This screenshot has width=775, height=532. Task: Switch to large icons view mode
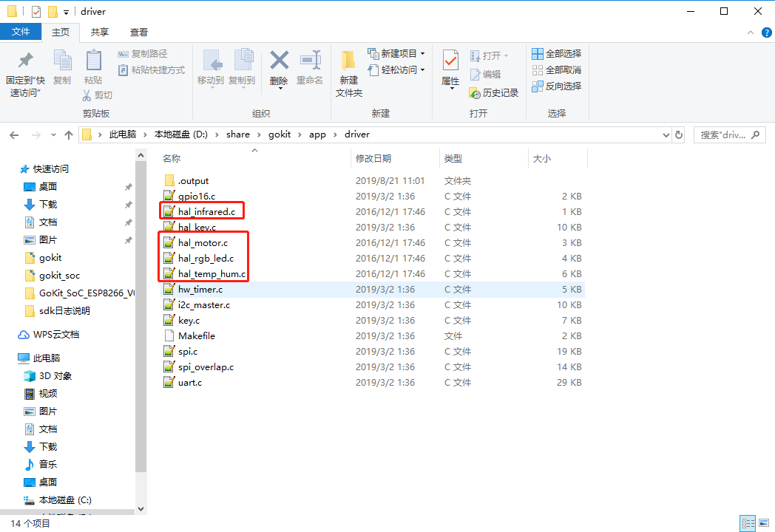[764, 523]
